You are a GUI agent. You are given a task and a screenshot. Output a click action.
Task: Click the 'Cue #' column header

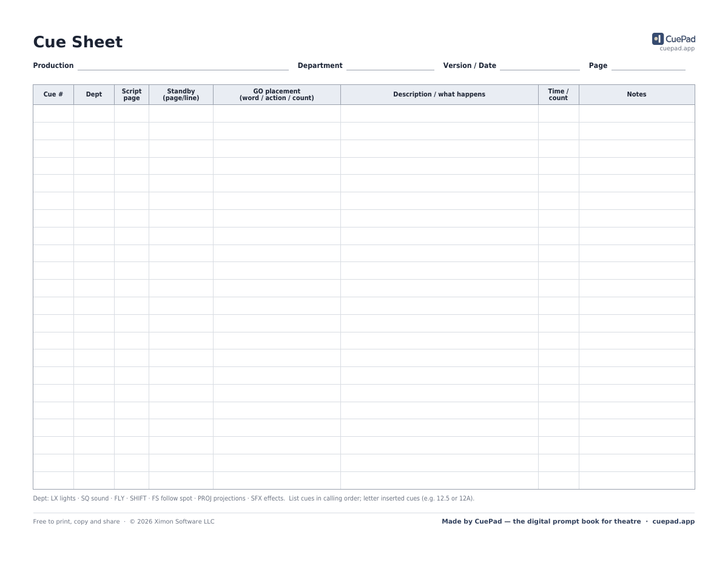point(53,95)
